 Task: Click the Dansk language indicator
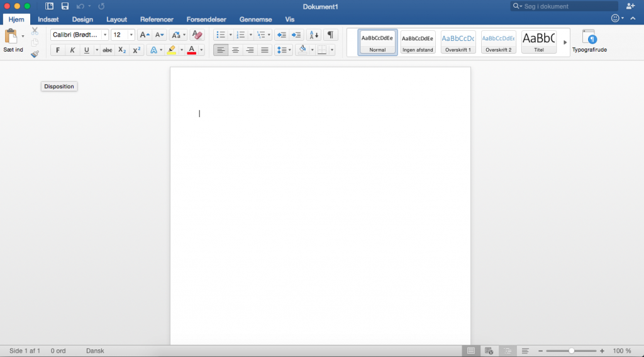[95, 351]
